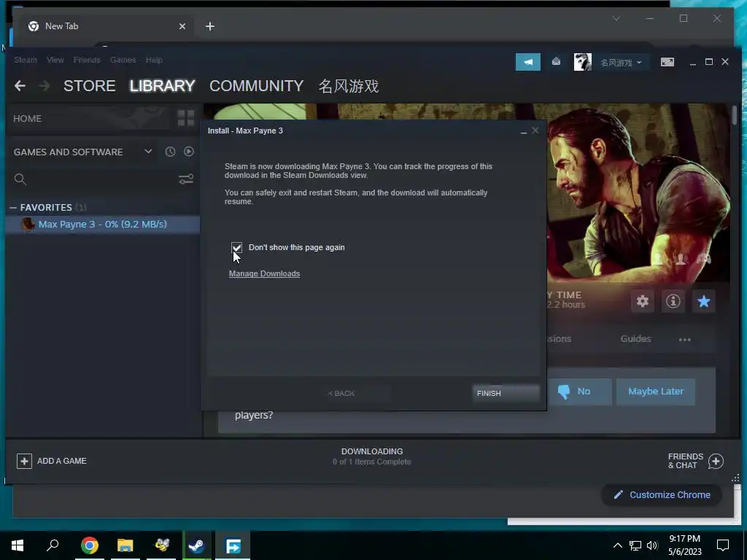Click the Steam forward navigation arrow
The height and width of the screenshot is (560, 747).
point(44,86)
